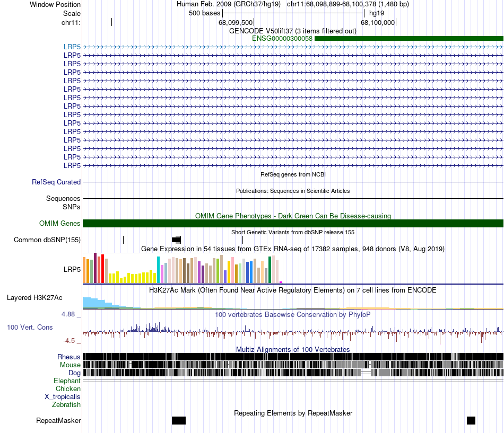
Task: Click the Gene Expression in 54 tissues GTEx title
Action: [293, 249]
